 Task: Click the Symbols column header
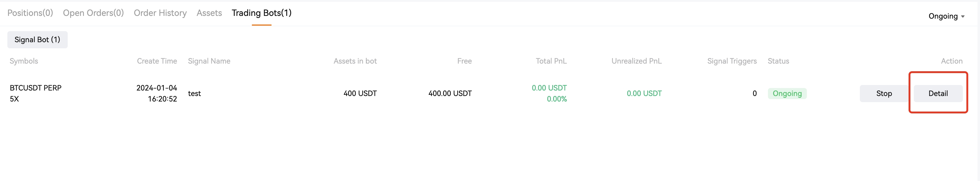click(24, 61)
